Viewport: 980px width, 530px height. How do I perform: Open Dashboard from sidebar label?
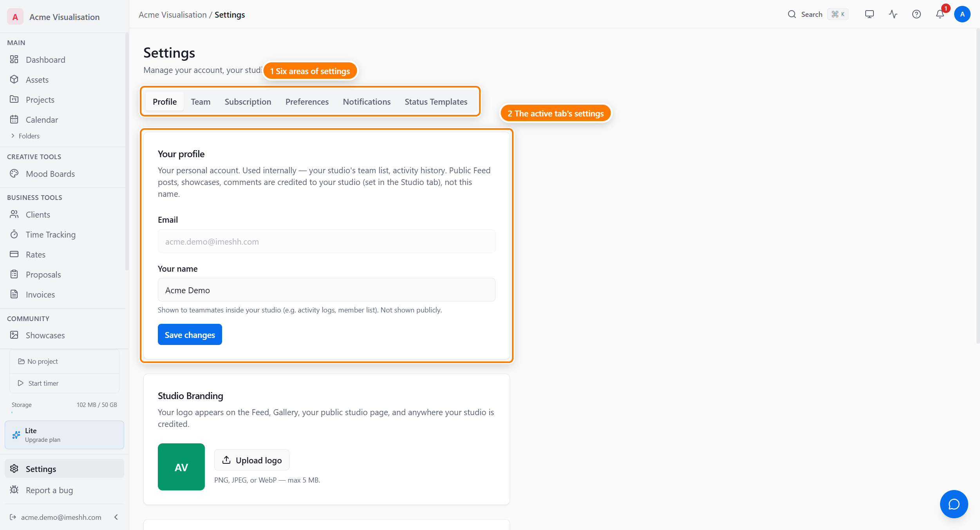point(45,60)
